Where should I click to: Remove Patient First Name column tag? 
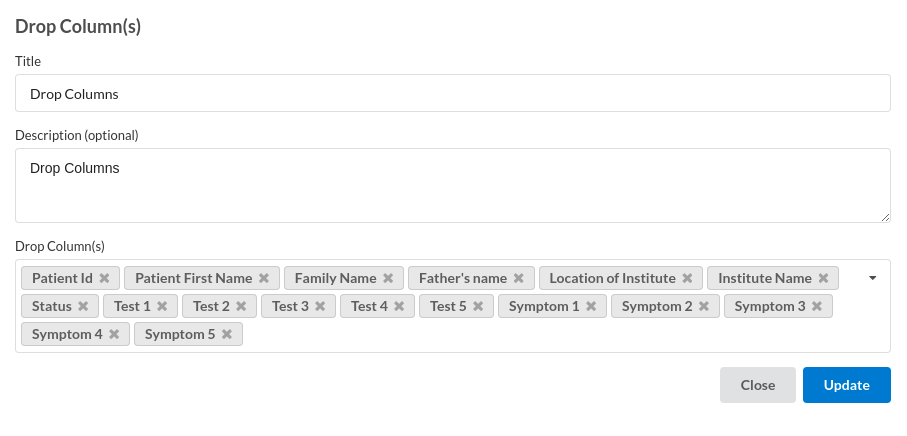click(264, 278)
